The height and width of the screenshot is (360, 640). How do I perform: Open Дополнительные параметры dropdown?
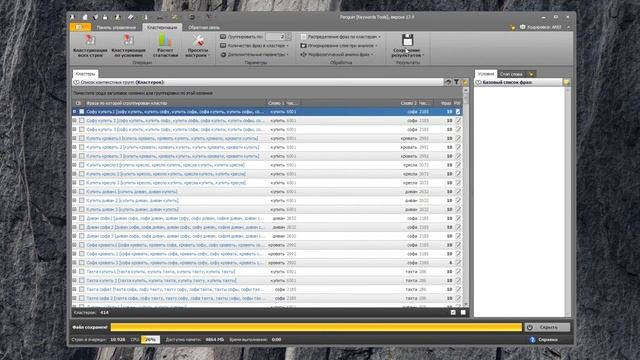pos(255,54)
